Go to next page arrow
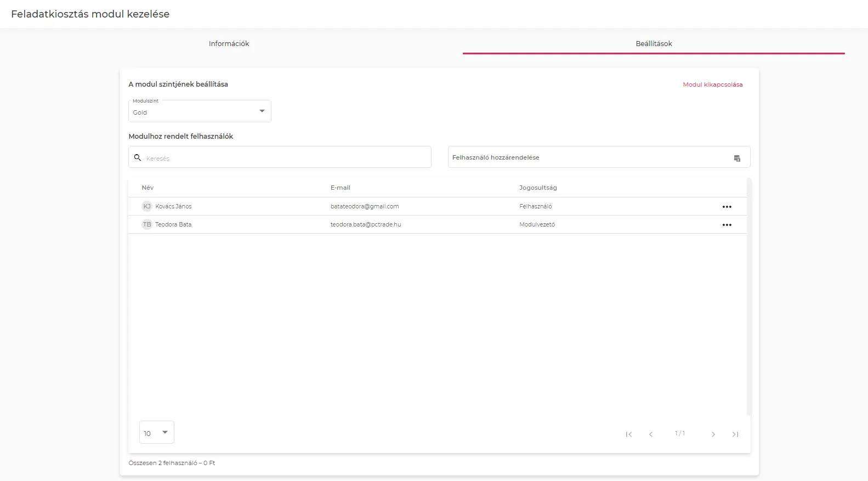 coord(713,434)
